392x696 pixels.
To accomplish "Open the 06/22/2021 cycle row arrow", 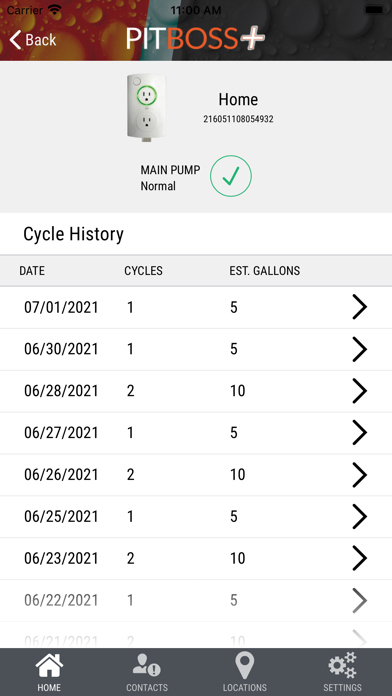I will pyautogui.click(x=360, y=600).
